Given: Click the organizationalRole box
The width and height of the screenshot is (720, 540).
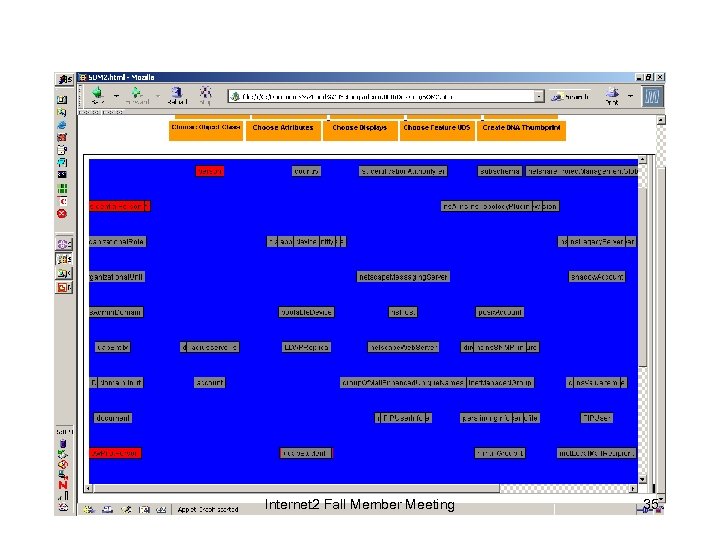Looking at the screenshot, I should tap(118, 242).
